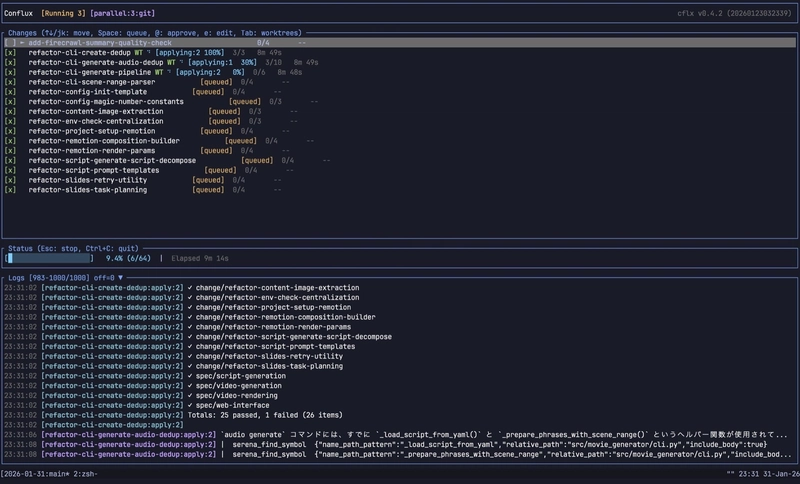Viewport: 800px width, 484px height.
Task: Click the [applying:2 100%] status badge
Action: [190, 53]
